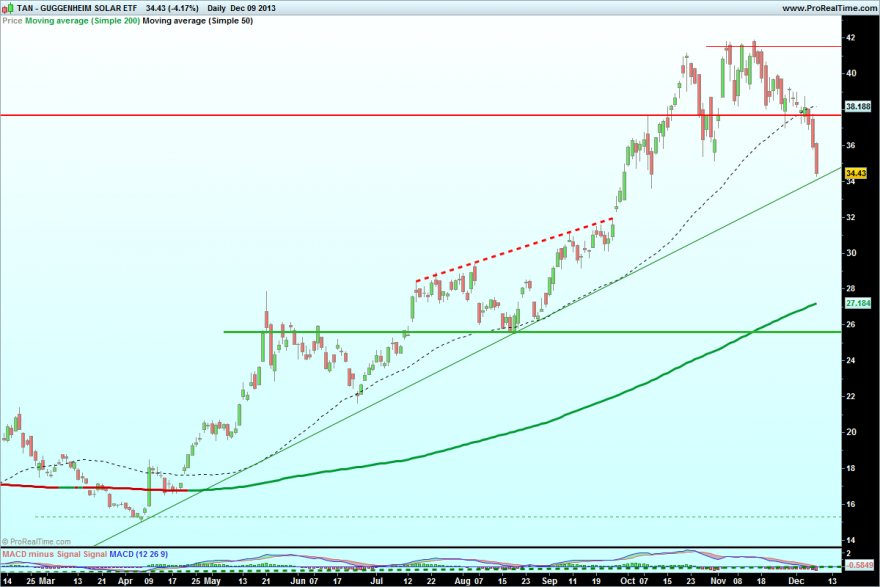Click the 20 label on price axis
The width and height of the screenshot is (880, 587).
851,432
